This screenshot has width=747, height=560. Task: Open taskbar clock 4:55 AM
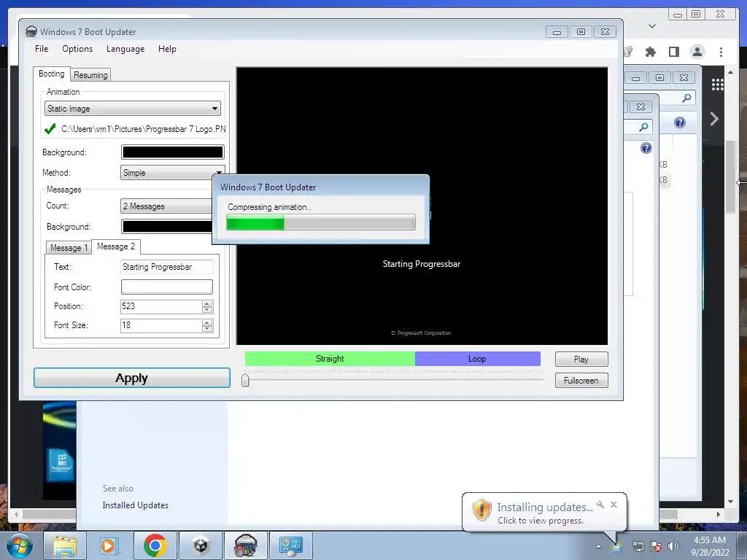click(710, 545)
